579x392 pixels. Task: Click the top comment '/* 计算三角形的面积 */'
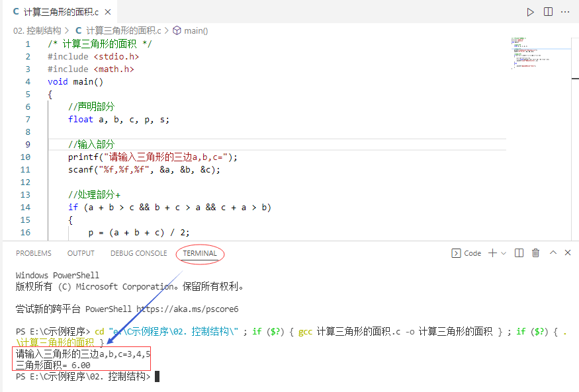click(100, 44)
